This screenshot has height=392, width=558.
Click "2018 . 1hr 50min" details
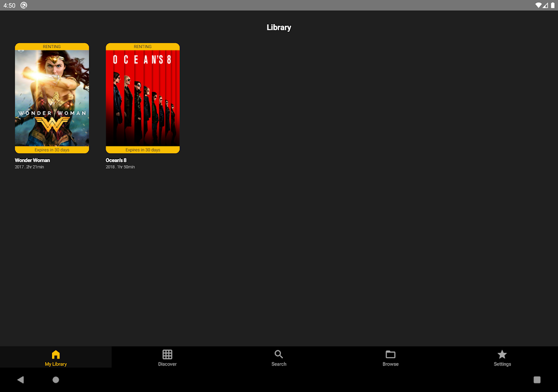[120, 167]
